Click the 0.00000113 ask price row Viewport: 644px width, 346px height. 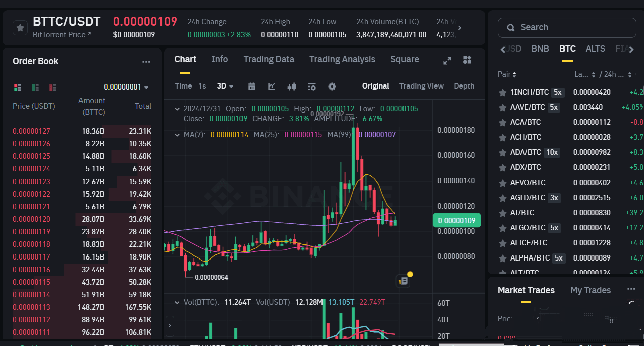coord(82,307)
